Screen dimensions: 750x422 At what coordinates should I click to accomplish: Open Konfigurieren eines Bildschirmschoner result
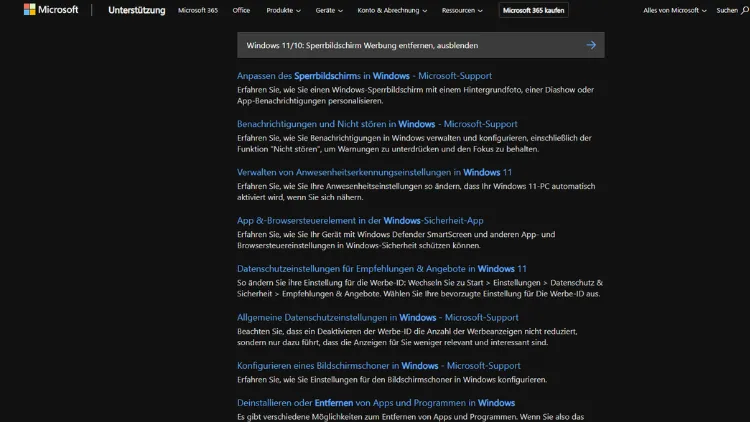pos(378,366)
